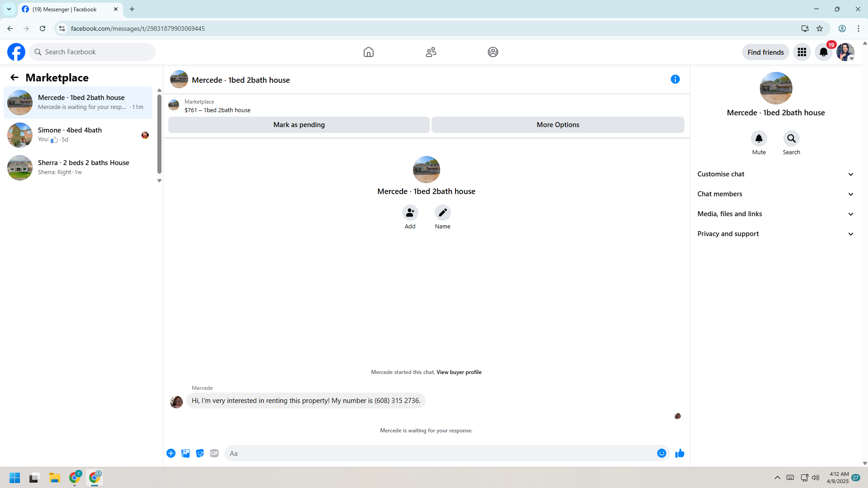Click Mark as pending button

tap(299, 125)
